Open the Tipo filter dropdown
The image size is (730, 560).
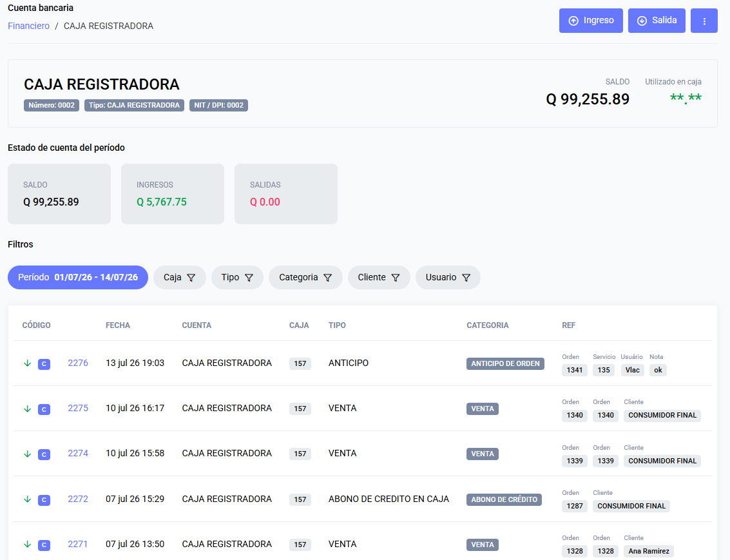[237, 278]
